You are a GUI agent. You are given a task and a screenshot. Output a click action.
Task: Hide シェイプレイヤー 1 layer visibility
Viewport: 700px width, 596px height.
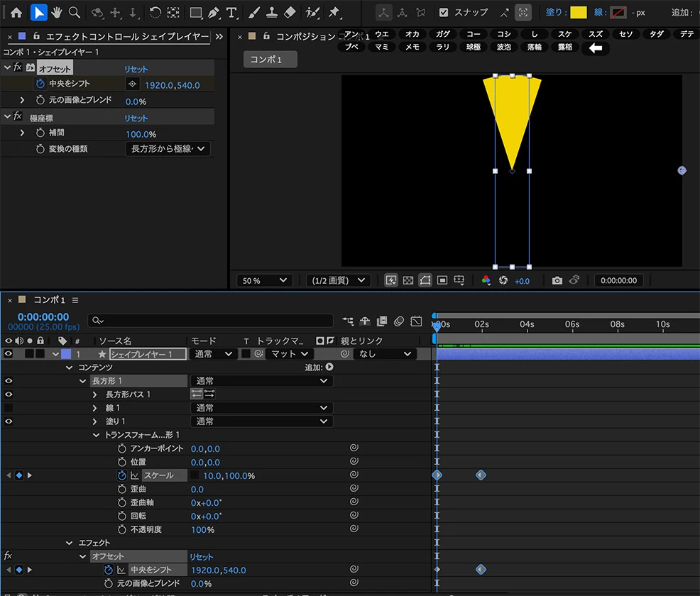8,354
